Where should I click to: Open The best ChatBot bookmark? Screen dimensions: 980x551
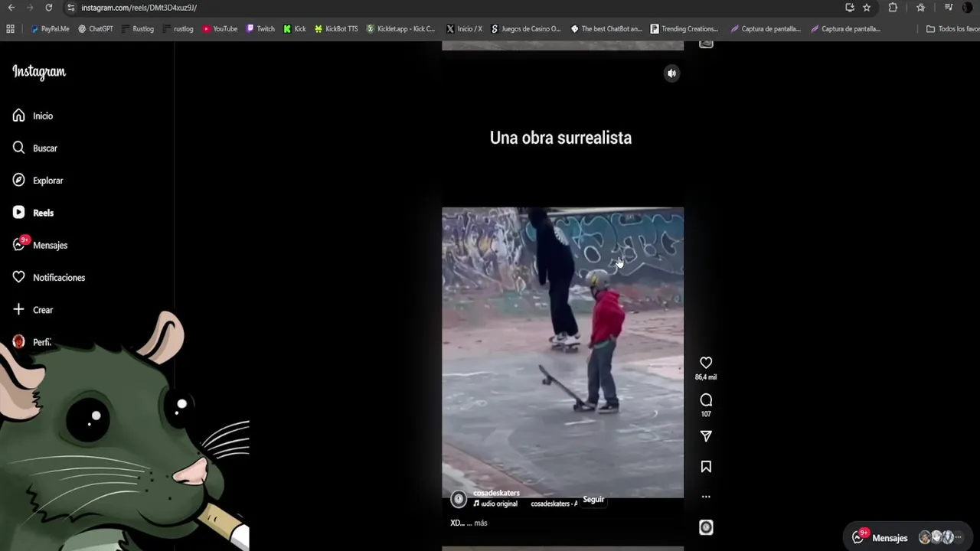606,29
